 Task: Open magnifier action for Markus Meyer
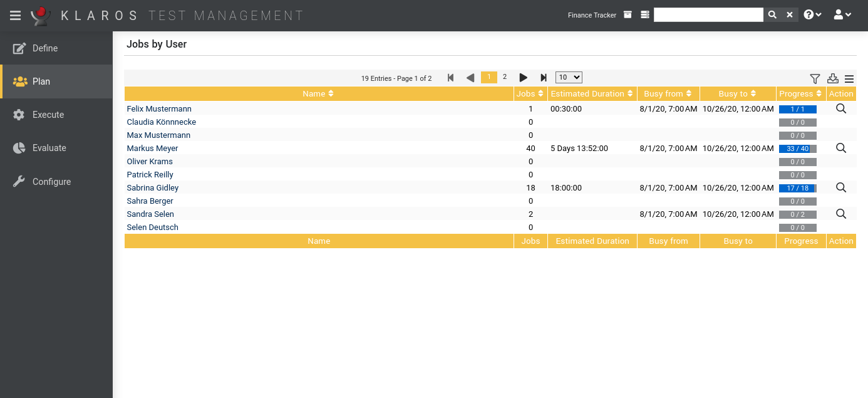tap(841, 148)
